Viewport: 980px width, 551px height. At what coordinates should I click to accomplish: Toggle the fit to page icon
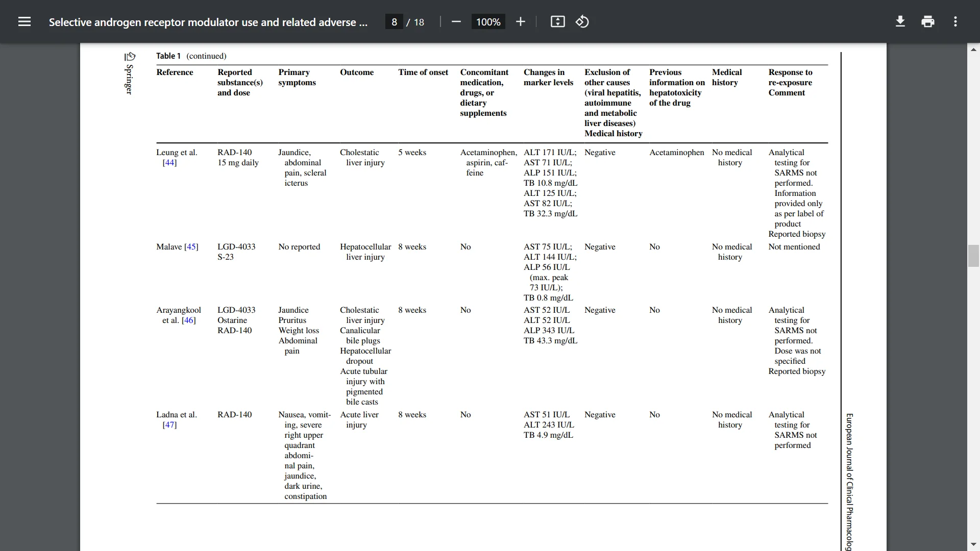tap(557, 22)
